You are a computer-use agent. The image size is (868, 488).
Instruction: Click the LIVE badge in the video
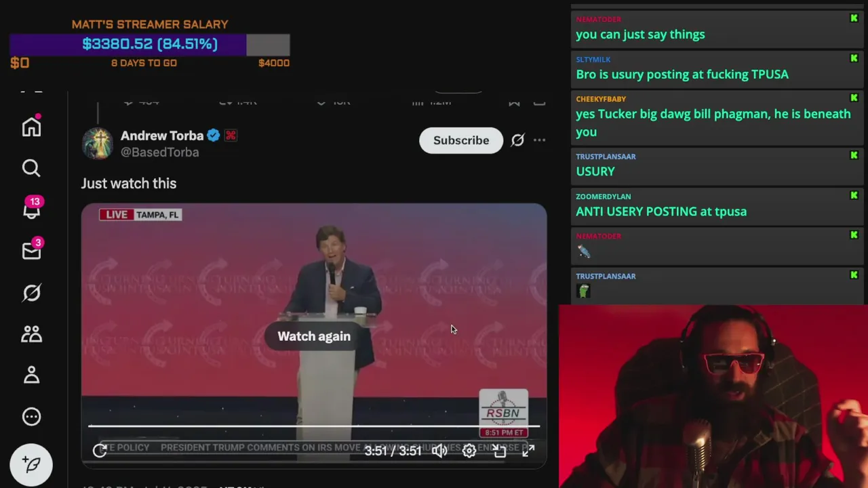click(x=115, y=215)
